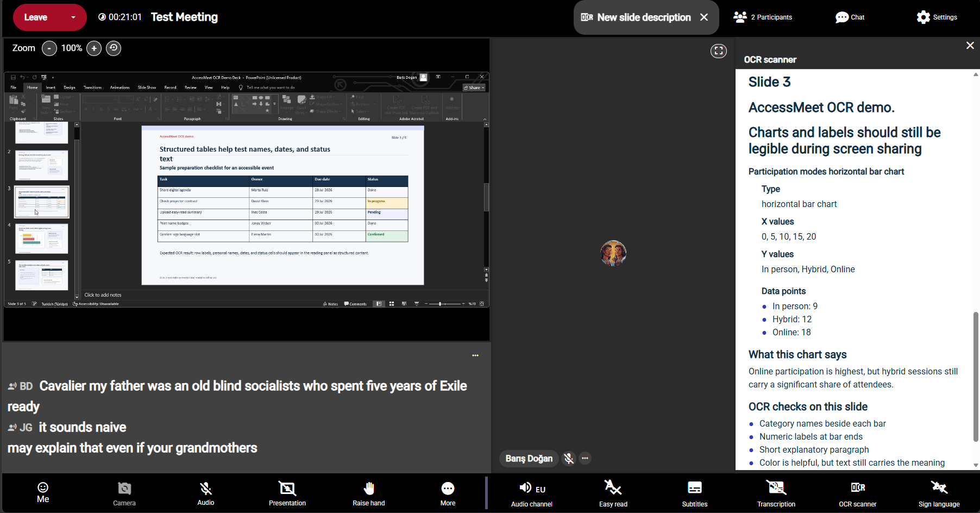Expand the Leave button dropdown arrow
Viewport: 980px width, 513px height.
(73, 17)
